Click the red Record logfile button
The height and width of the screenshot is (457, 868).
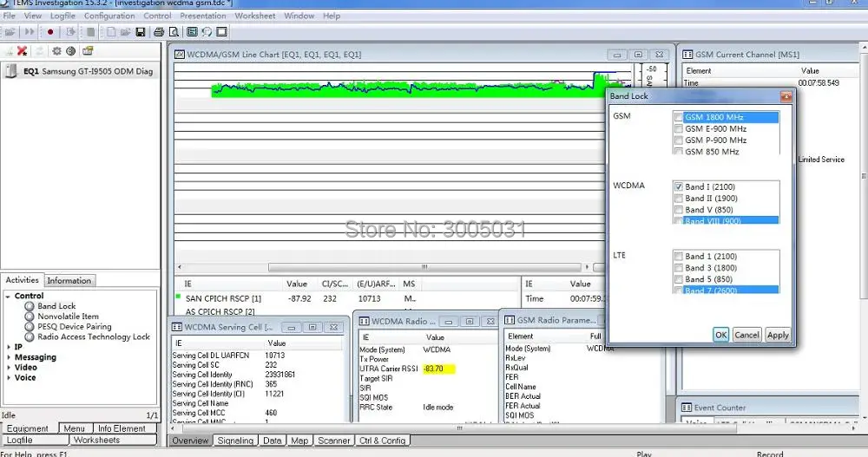[50, 32]
